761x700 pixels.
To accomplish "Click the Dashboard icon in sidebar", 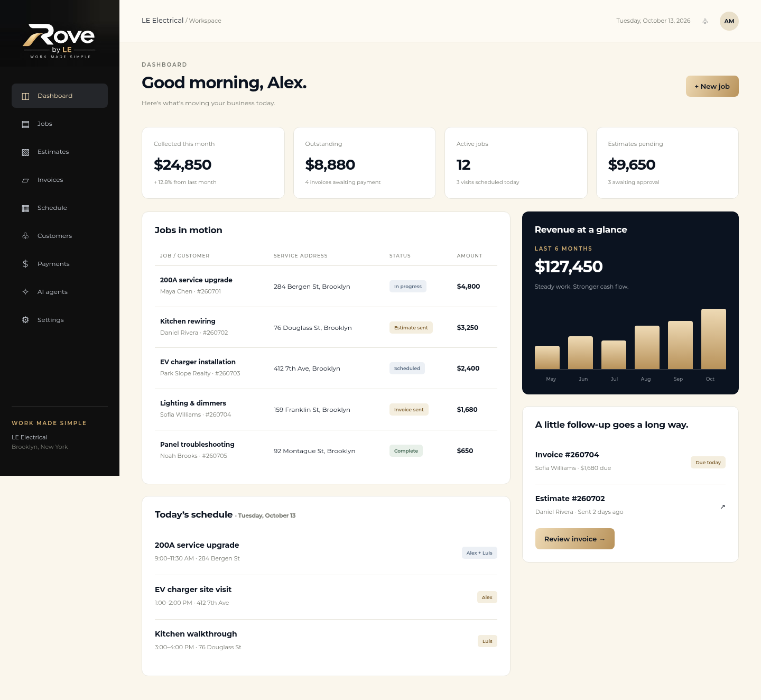I will (25, 96).
